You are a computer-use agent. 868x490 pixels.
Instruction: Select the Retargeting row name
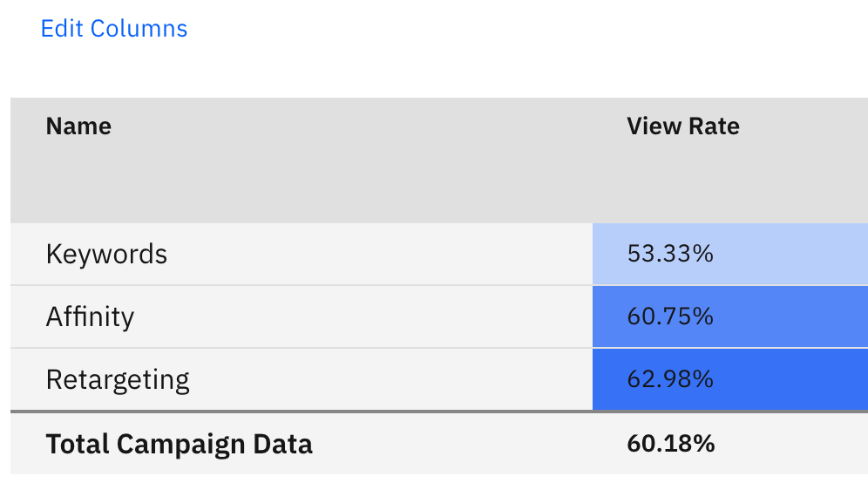118,380
